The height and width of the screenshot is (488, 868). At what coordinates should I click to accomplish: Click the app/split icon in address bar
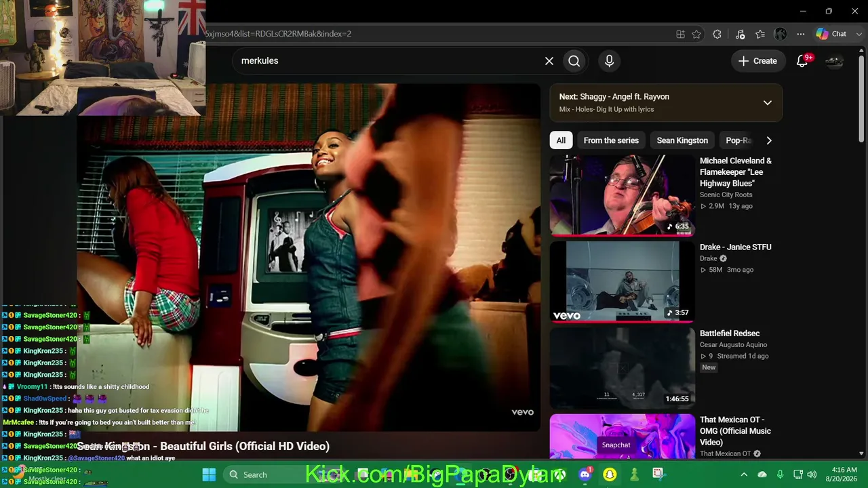point(680,34)
